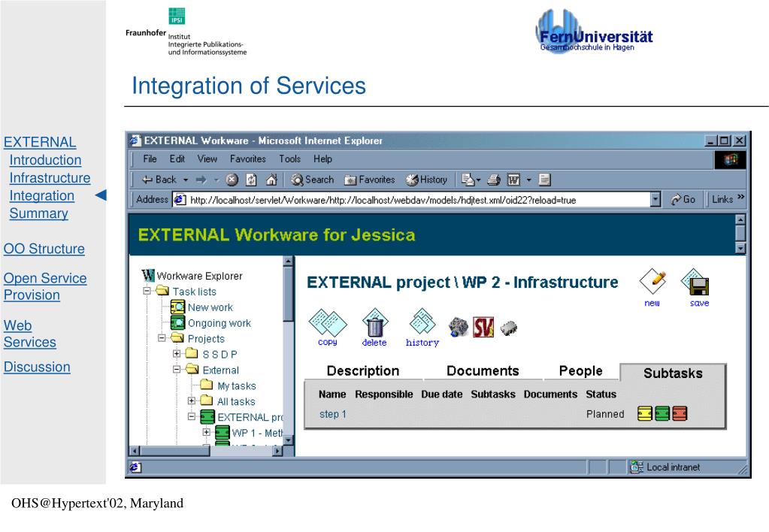The image size is (769, 532).
Task: Click the Search toolbar button
Action: 313,180
